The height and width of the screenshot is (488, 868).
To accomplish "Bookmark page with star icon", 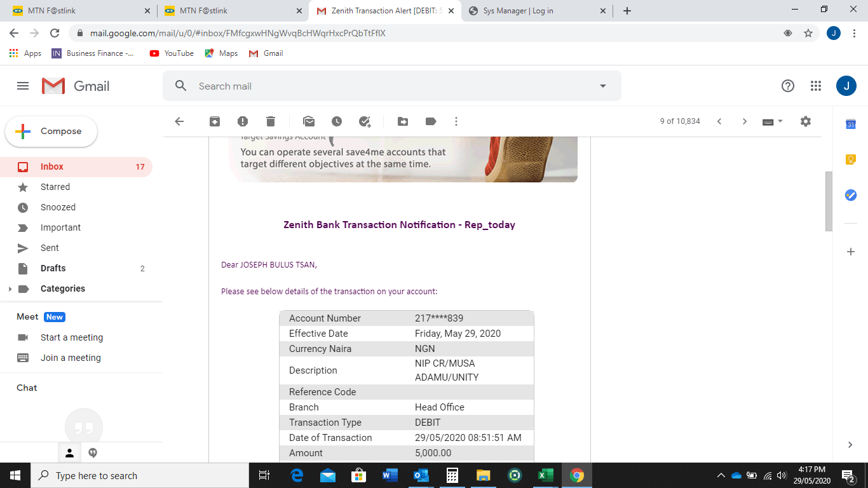I will pos(808,33).
